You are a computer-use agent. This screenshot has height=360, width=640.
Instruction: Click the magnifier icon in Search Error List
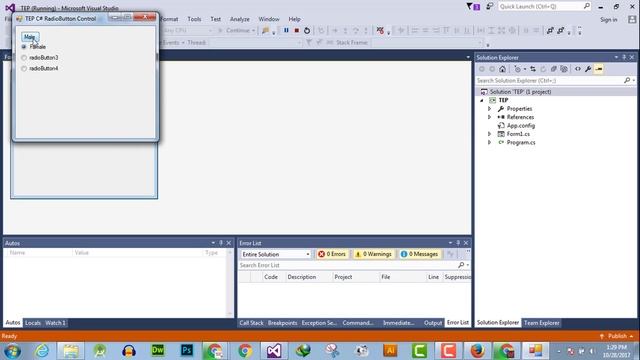(x=461, y=265)
